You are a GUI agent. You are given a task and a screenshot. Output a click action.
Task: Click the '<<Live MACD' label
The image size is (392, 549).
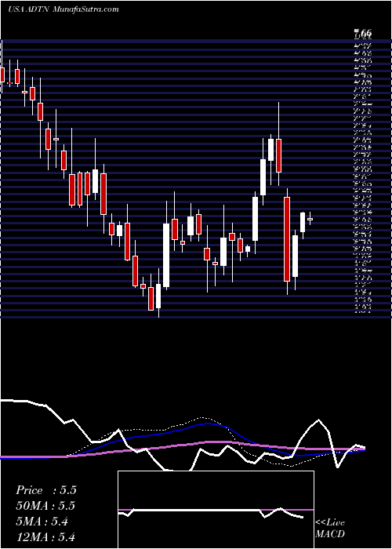tap(330, 529)
